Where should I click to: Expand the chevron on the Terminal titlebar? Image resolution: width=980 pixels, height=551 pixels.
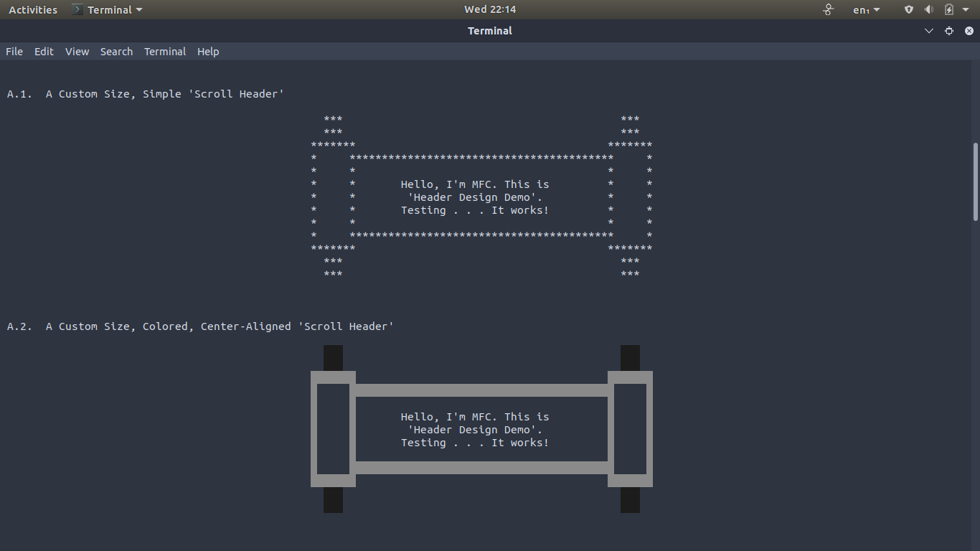click(928, 31)
